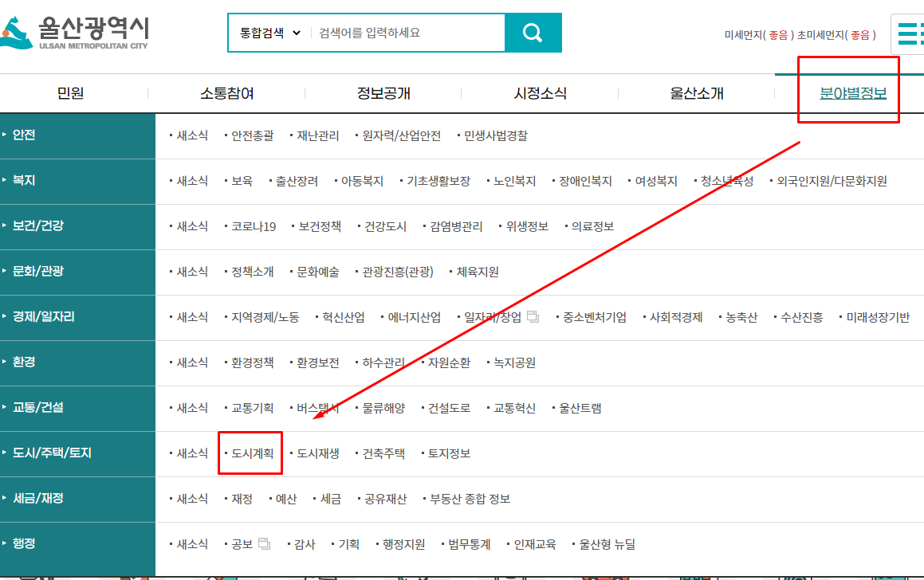924x580 pixels.
Task: Open the 토지정보 link
Action: (x=449, y=453)
